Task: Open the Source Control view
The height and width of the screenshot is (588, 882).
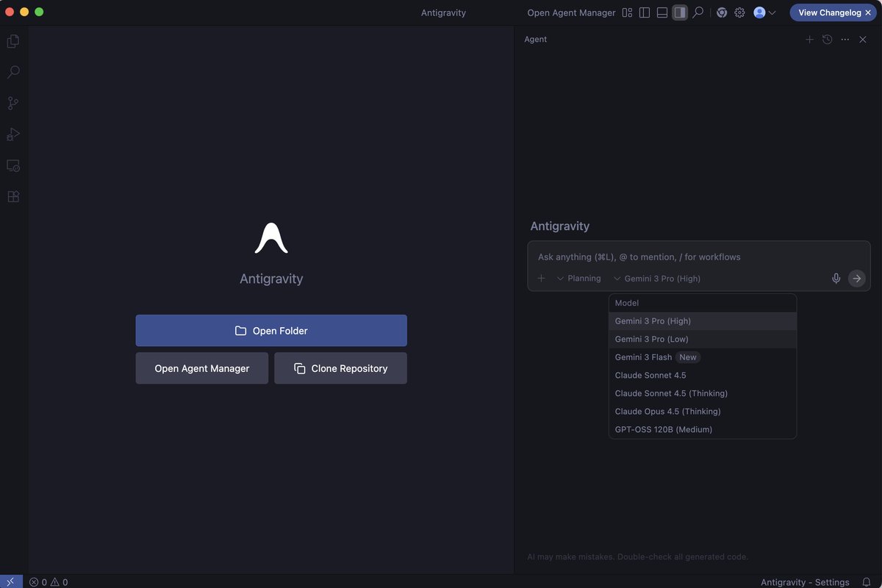Action: point(13,103)
